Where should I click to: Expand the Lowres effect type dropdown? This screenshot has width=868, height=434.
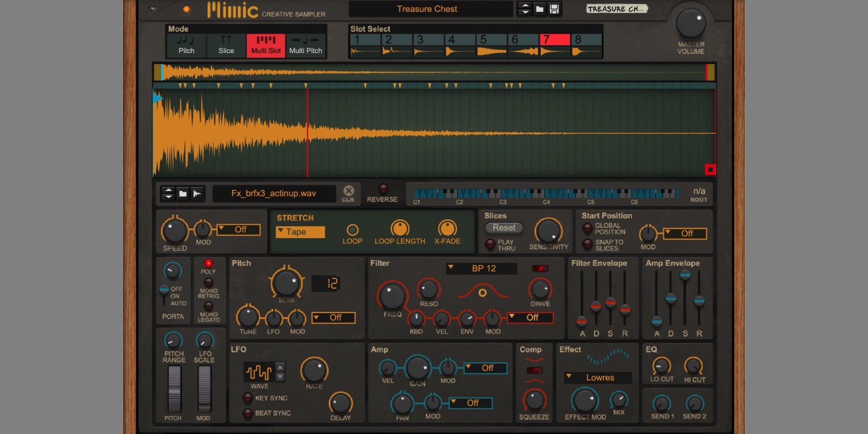point(597,378)
